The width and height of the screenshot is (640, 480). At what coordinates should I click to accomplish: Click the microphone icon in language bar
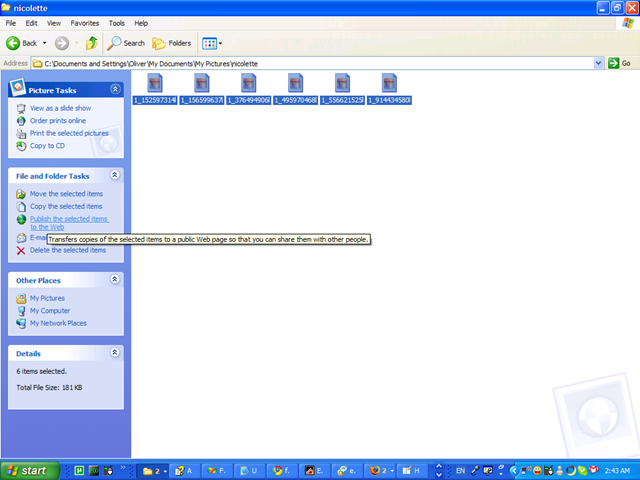pyautogui.click(x=475, y=471)
